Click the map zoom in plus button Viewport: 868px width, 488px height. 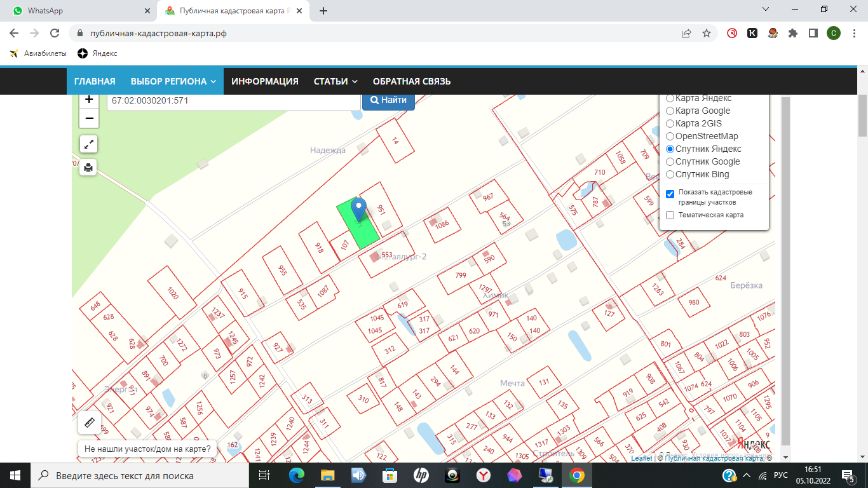(x=89, y=100)
